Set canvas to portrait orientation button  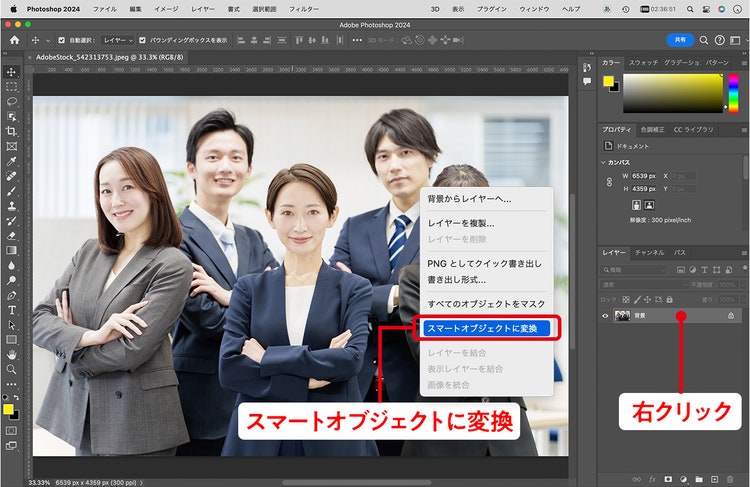point(636,205)
